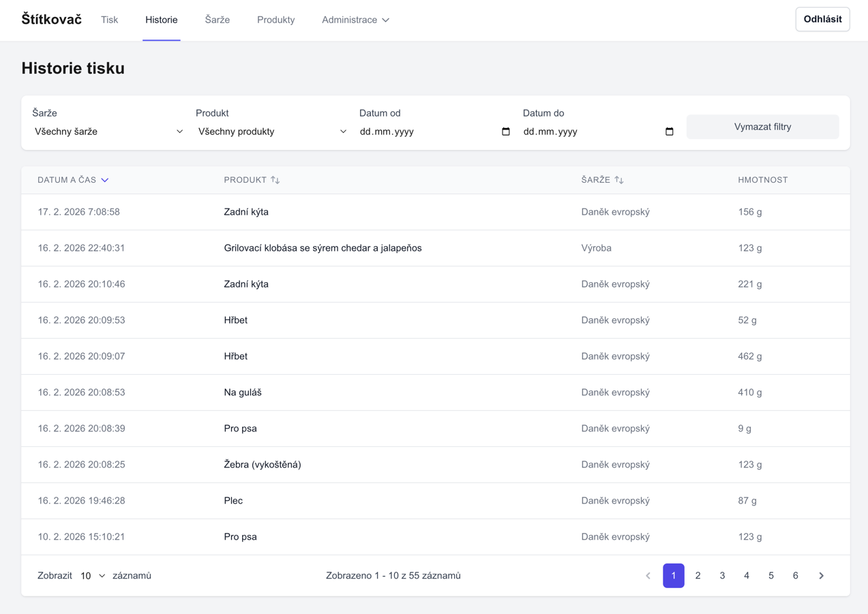Go to next page of records
868x614 pixels.
(x=821, y=576)
